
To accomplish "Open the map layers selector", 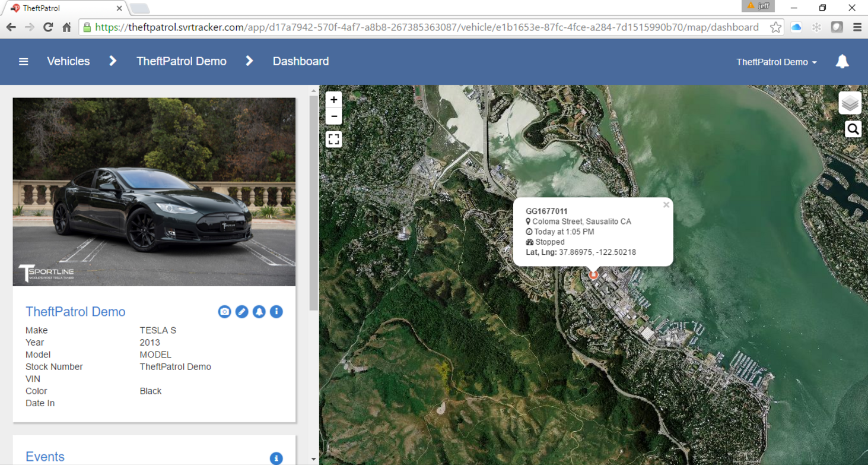I will (x=850, y=103).
